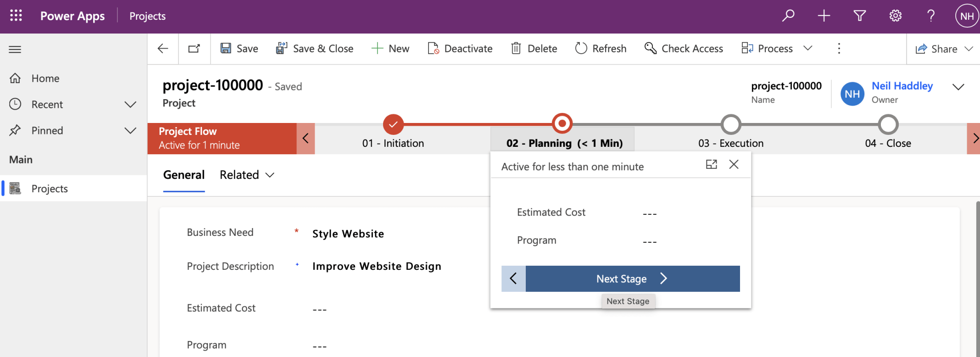This screenshot has height=357, width=980.
Task: Expand the Recent navigation group
Action: [x=130, y=105]
